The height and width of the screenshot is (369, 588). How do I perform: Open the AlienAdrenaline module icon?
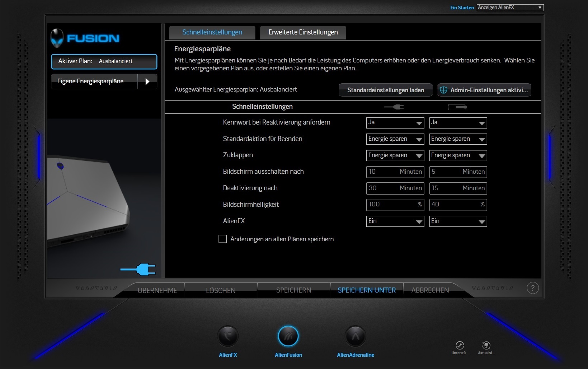(x=356, y=336)
